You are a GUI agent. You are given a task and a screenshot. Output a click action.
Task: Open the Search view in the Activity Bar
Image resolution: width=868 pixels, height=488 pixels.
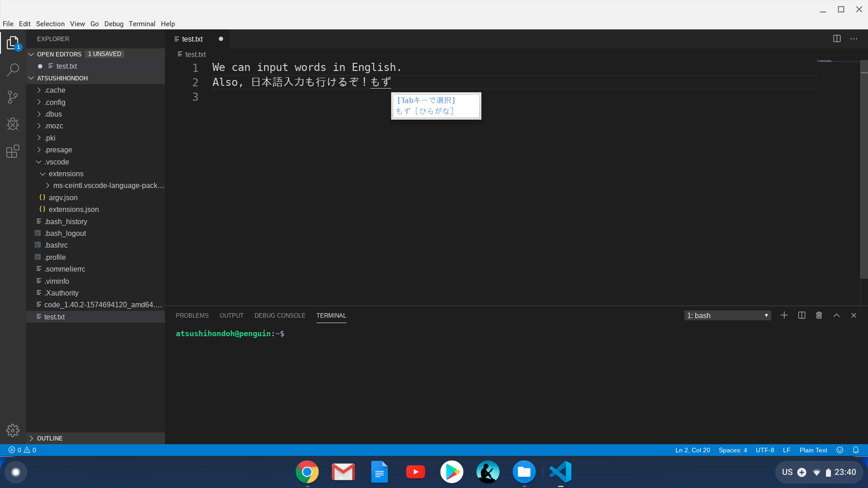pos(13,70)
